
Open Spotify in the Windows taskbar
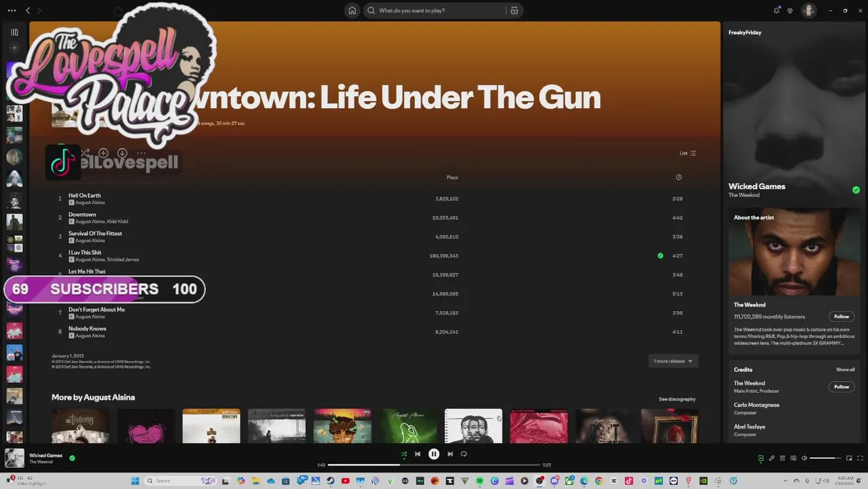(480, 481)
